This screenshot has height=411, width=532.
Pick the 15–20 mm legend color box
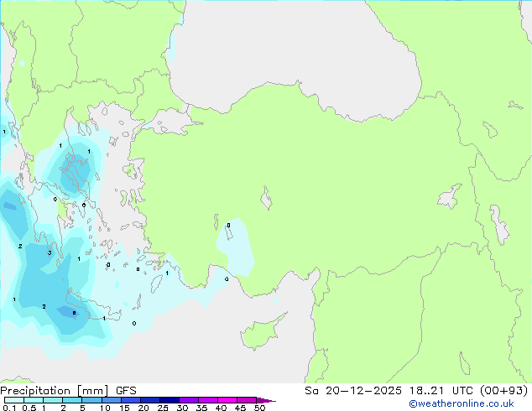pyautogui.click(x=130, y=400)
